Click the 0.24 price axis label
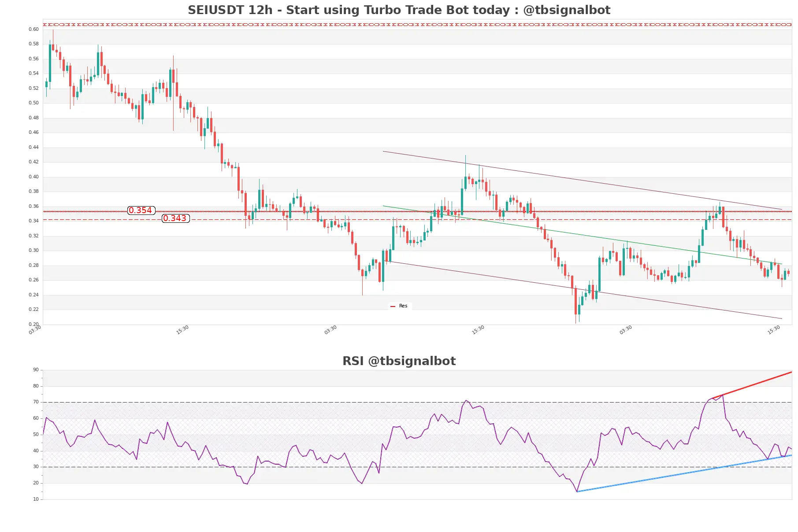The width and height of the screenshot is (798, 532). pyautogui.click(x=33, y=295)
